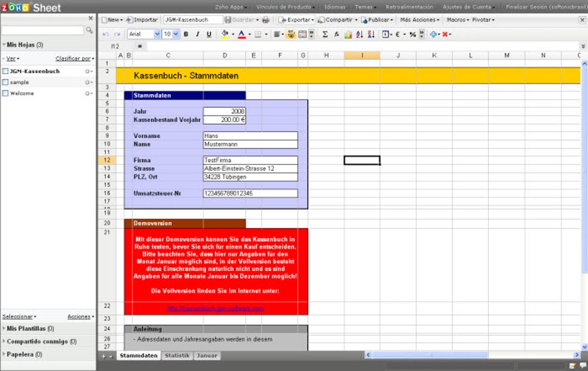The width and height of the screenshot is (588, 371).
Task: Select the Sum (Σ) function icon
Action: (325, 34)
